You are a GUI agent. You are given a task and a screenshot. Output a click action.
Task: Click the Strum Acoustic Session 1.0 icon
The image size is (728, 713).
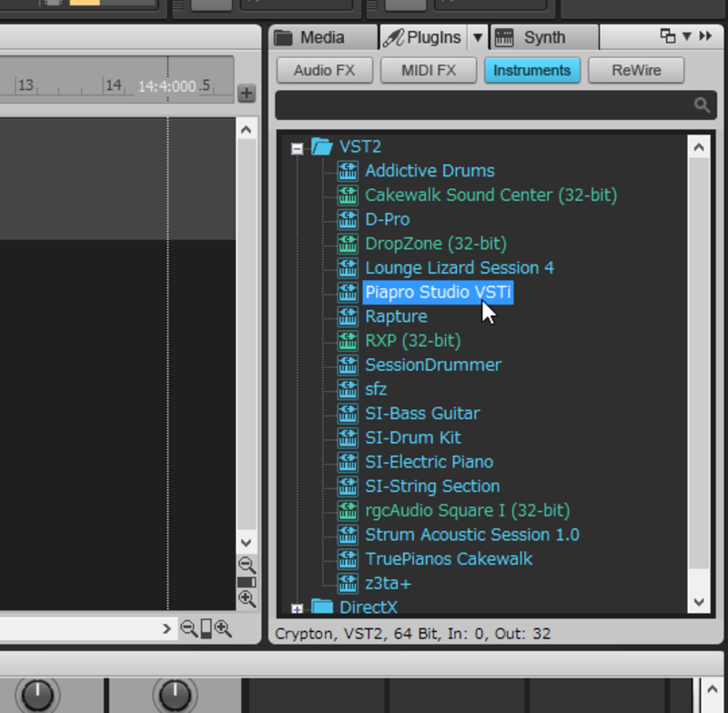point(348,535)
